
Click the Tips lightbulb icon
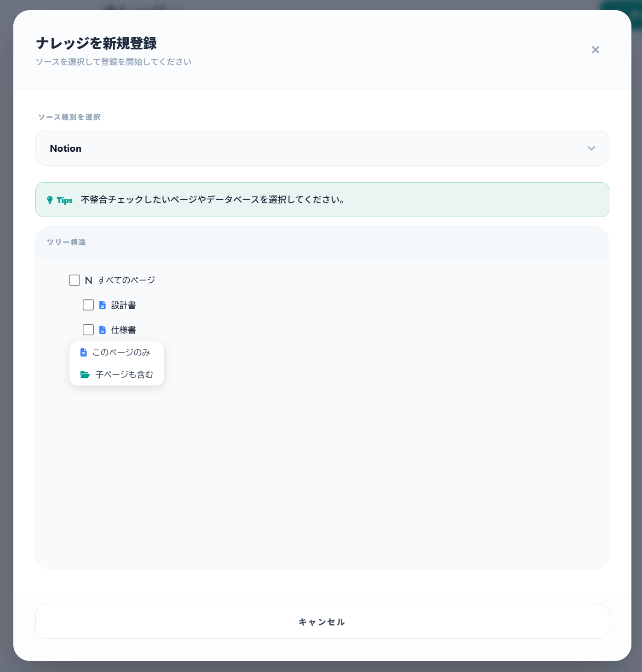pos(50,199)
